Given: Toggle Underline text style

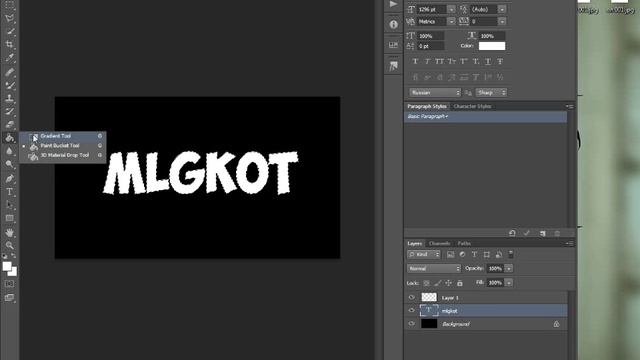Looking at the screenshot, I should click(488, 61).
